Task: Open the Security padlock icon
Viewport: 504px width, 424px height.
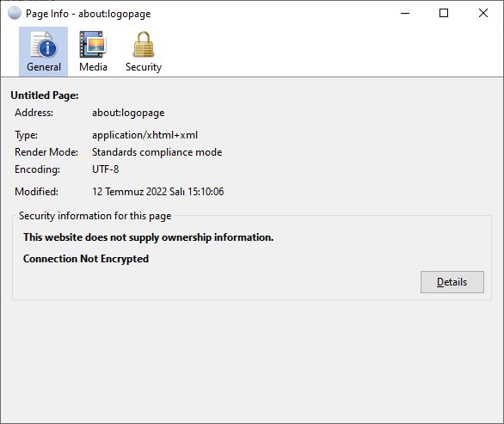Action: click(x=144, y=45)
